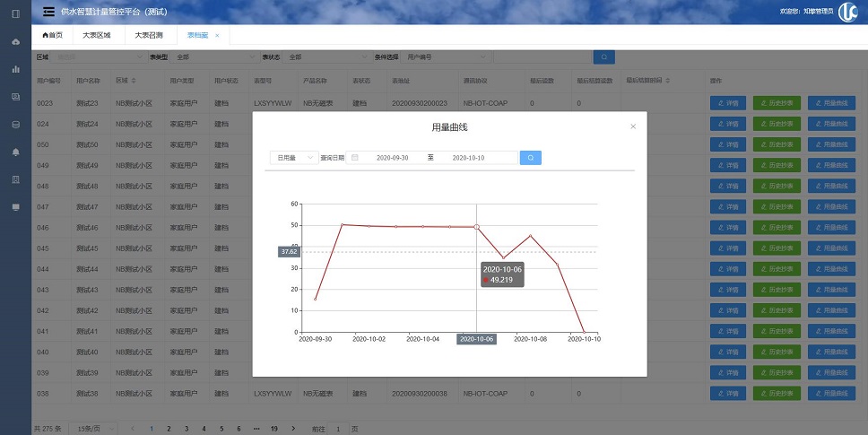This screenshot has height=435, width=868.
Task: Open the bar chart statistics sidebar icon
Action: point(15,69)
